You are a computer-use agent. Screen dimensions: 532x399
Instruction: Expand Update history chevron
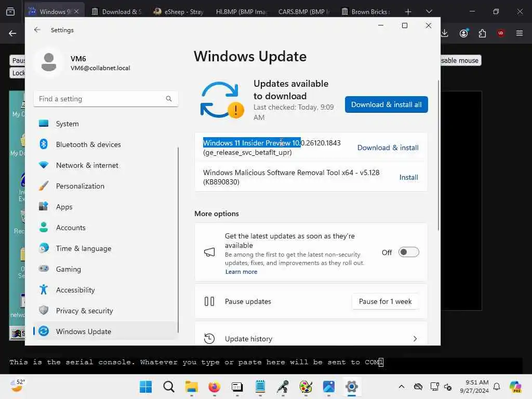point(415,339)
